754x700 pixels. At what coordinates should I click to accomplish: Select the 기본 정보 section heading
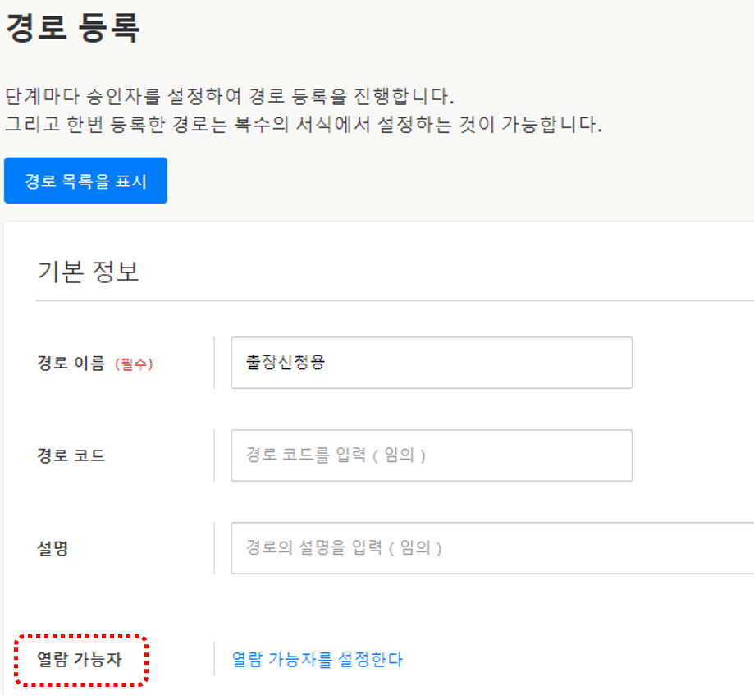click(x=89, y=272)
